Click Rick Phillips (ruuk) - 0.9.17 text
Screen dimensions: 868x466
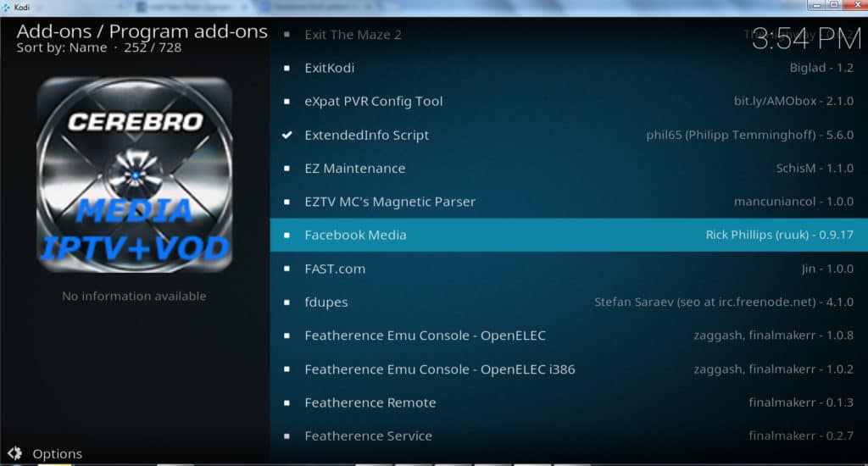click(780, 235)
